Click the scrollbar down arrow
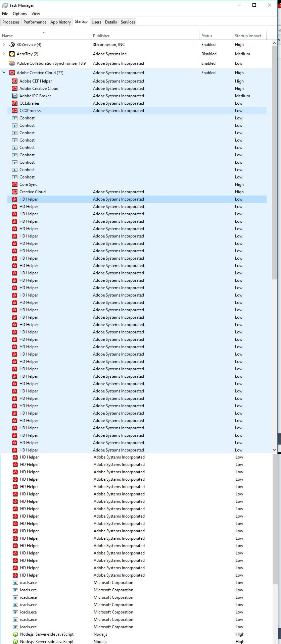The image size is (281, 644). point(274,450)
